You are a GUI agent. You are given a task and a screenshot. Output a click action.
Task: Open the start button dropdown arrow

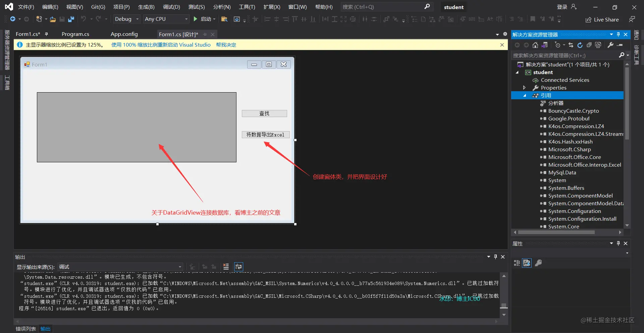tap(214, 19)
